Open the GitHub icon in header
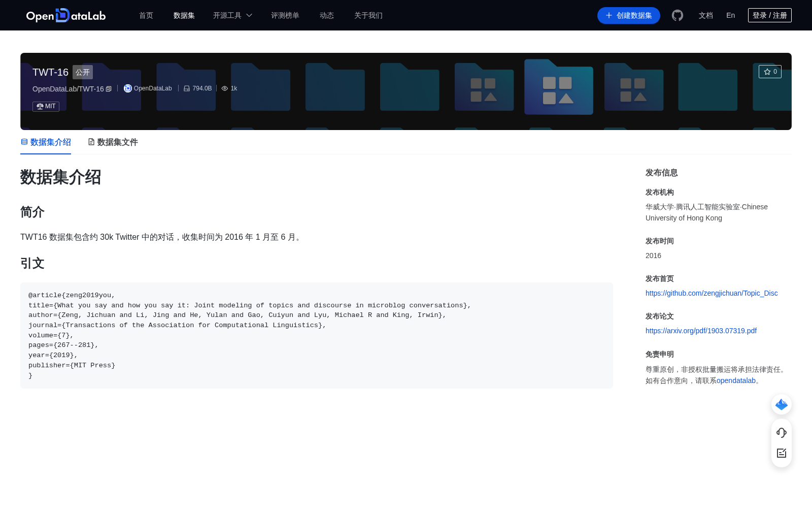This screenshot has width=812, height=508. click(x=678, y=15)
